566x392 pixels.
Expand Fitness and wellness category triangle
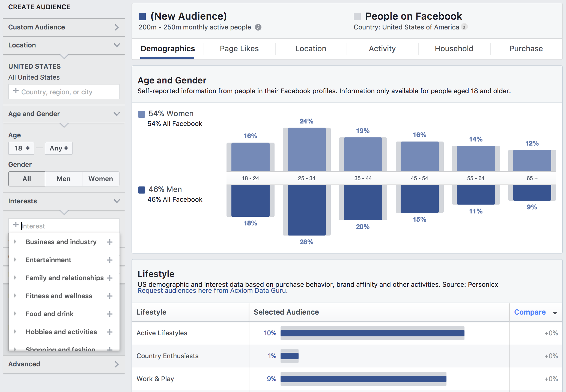click(15, 296)
